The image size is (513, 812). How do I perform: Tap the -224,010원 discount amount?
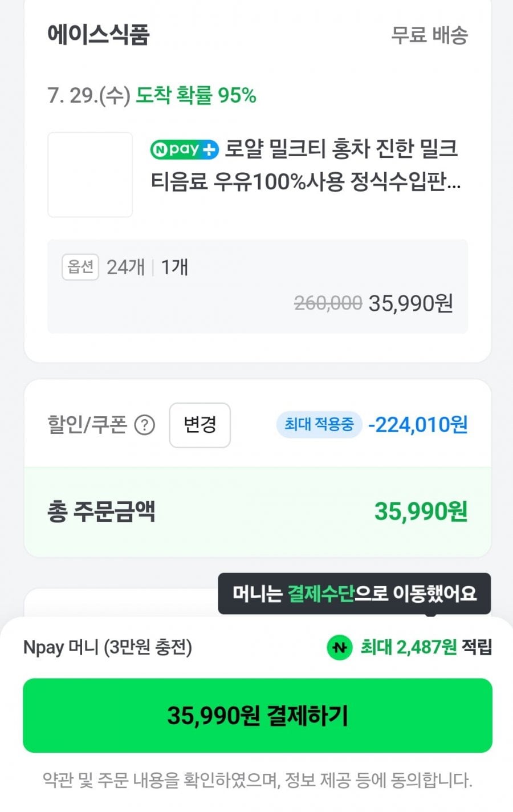418,425
